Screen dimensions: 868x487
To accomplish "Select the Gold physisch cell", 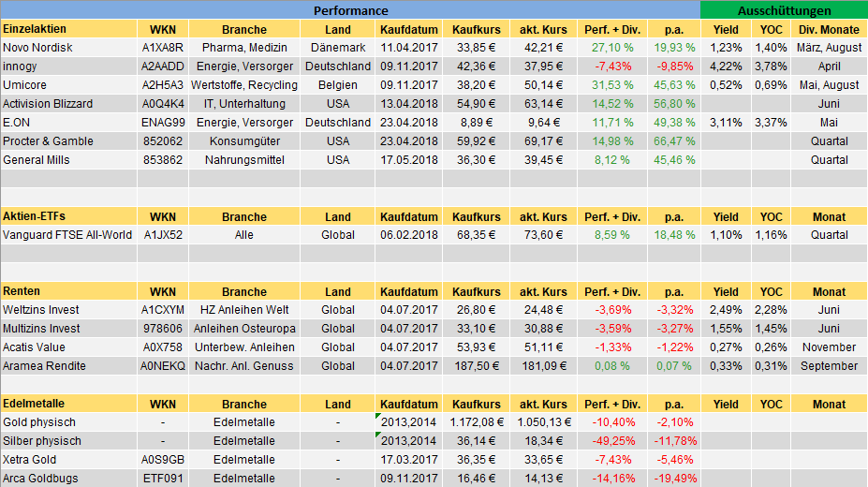I will click(x=69, y=422).
